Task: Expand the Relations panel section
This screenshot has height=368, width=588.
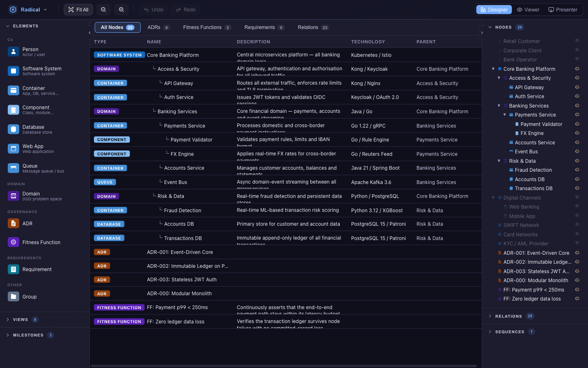Action: tap(490, 316)
